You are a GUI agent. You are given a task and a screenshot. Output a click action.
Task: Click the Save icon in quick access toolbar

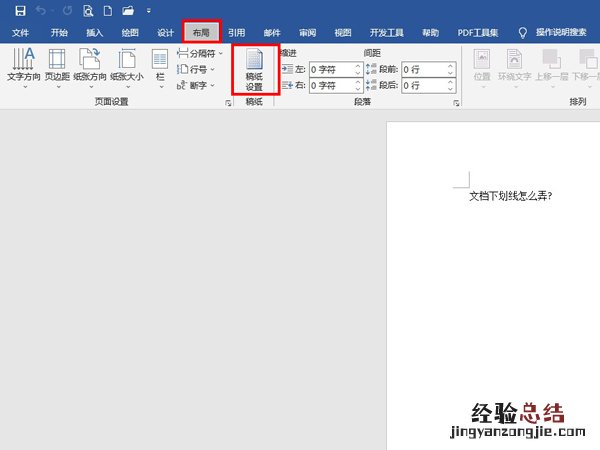(21, 11)
